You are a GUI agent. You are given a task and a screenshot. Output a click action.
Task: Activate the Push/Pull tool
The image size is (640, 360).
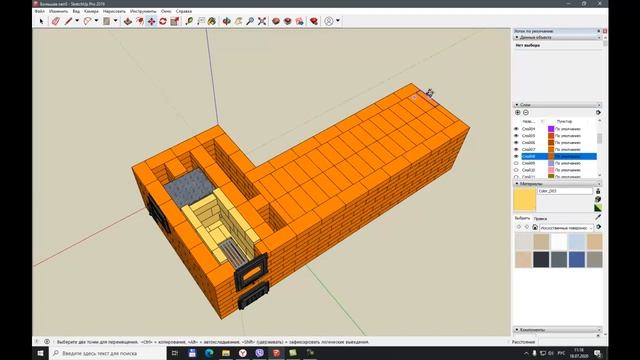pyautogui.click(x=128, y=21)
